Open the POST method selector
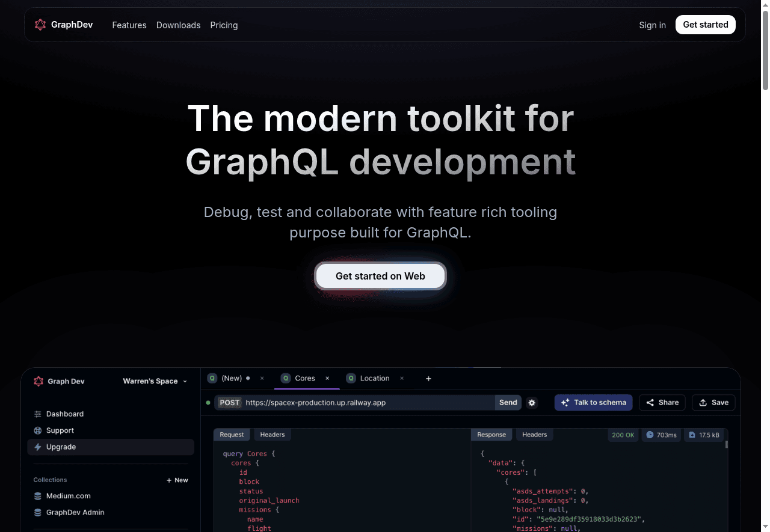The width and height of the screenshot is (770, 532). 229,403
